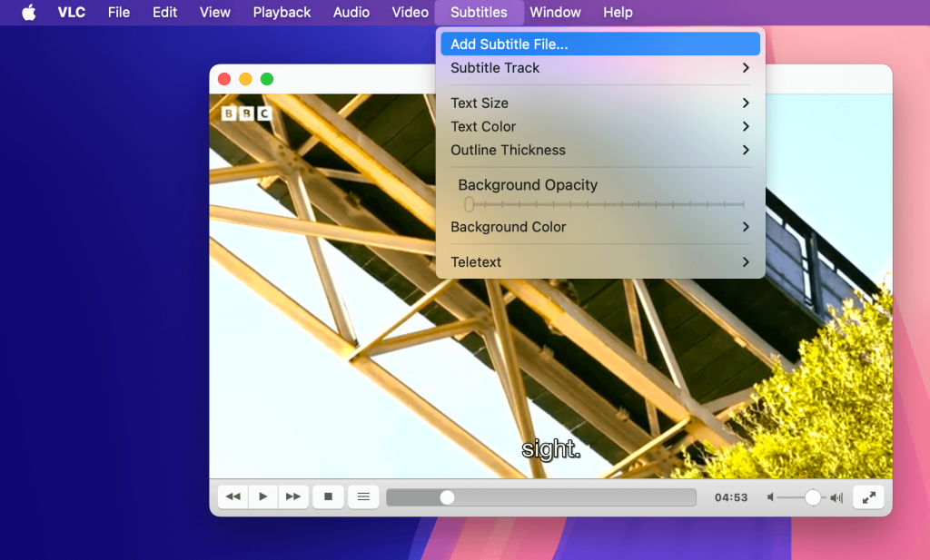Expand the Text Size submenu
The height and width of the screenshot is (560, 930).
(600, 103)
